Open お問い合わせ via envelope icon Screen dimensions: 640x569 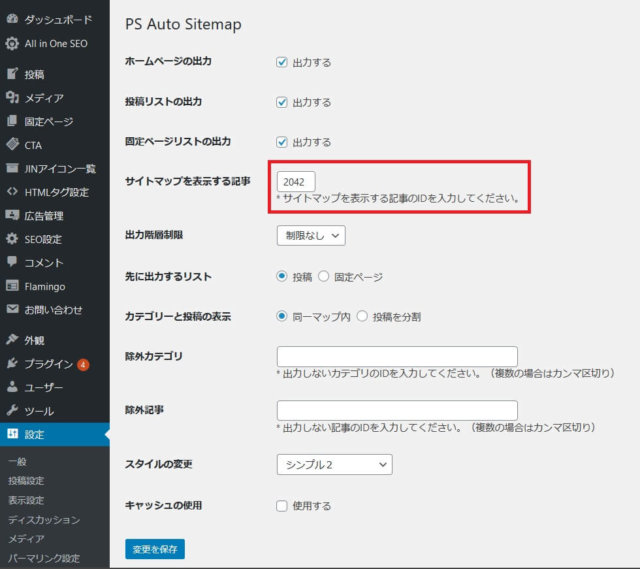pyautogui.click(x=12, y=309)
